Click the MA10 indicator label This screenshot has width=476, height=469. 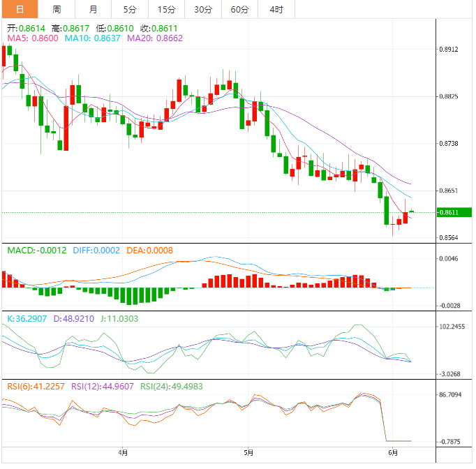(93, 38)
